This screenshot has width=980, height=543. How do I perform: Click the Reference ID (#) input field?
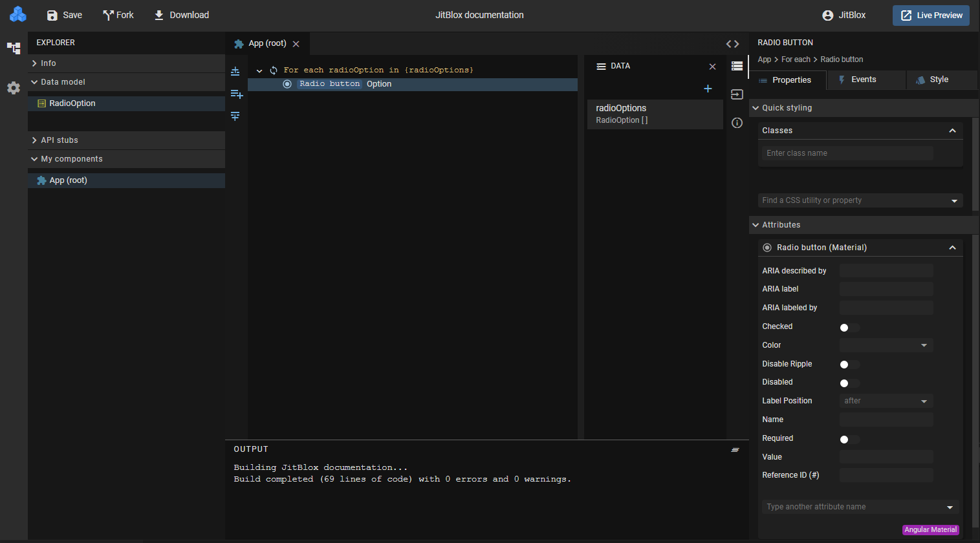886,475
